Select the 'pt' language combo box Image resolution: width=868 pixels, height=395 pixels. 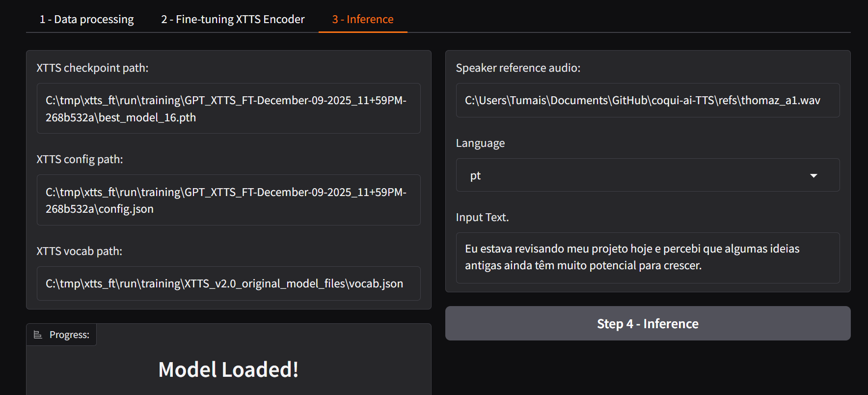(633, 175)
